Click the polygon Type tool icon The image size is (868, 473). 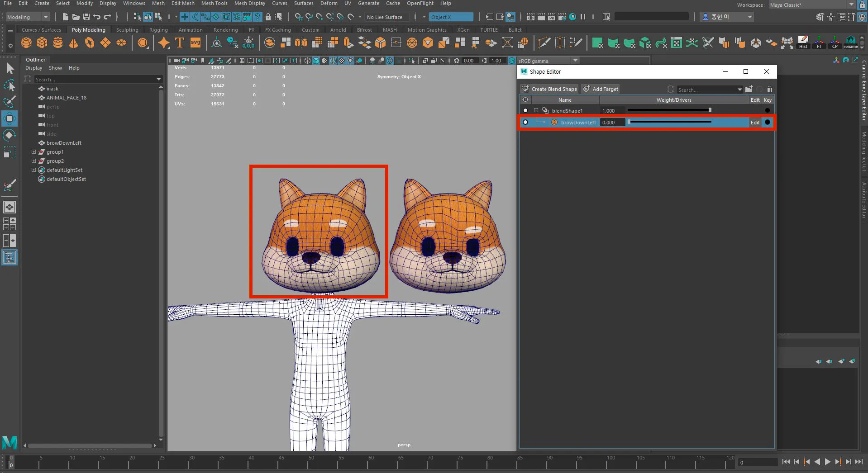point(180,43)
